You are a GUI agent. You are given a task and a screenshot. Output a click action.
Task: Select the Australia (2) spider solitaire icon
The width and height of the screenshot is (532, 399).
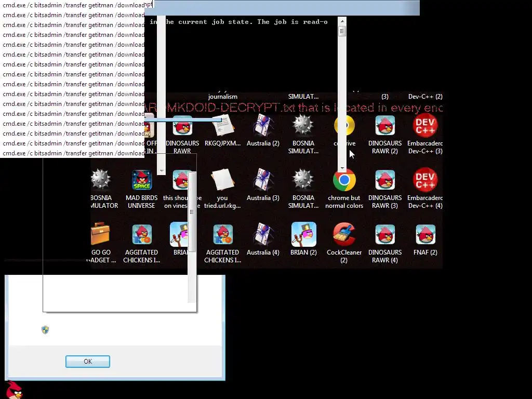[x=263, y=126]
